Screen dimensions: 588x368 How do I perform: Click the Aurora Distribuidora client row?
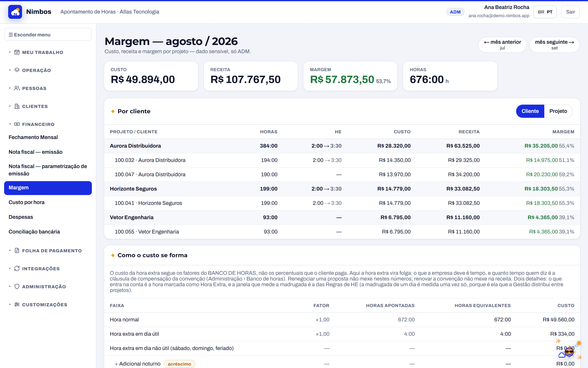[342, 146]
